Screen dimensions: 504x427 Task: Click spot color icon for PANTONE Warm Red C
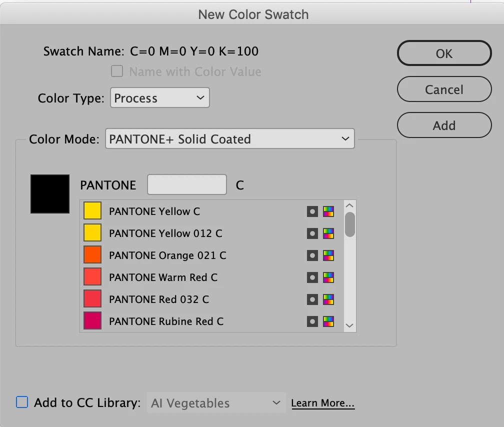point(312,277)
